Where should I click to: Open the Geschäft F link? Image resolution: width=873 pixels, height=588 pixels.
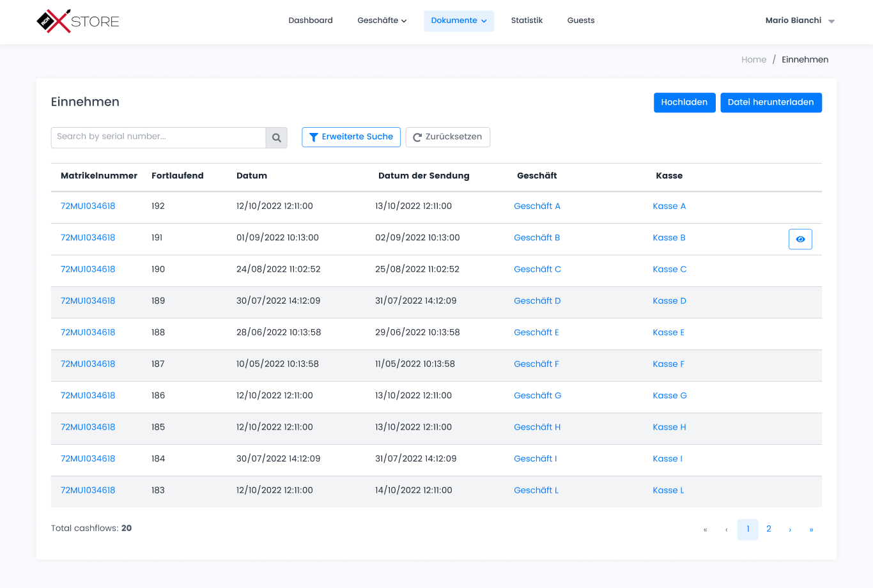[536, 364]
